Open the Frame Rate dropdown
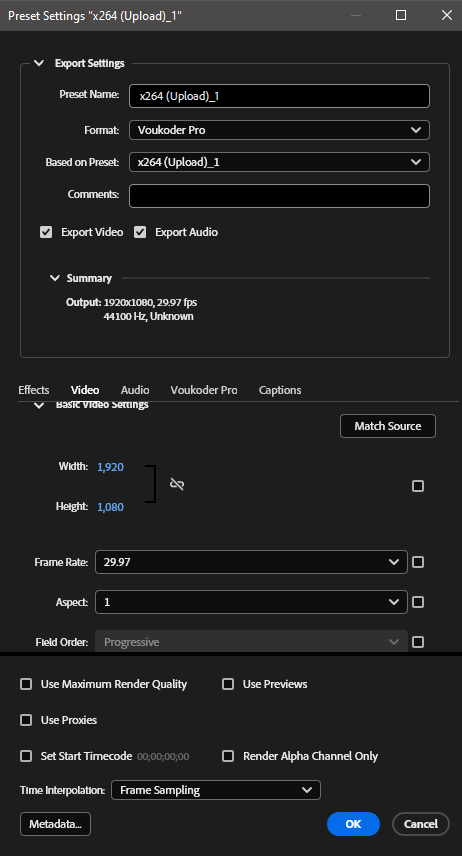Image resolution: width=462 pixels, height=856 pixels. pyautogui.click(x=251, y=562)
